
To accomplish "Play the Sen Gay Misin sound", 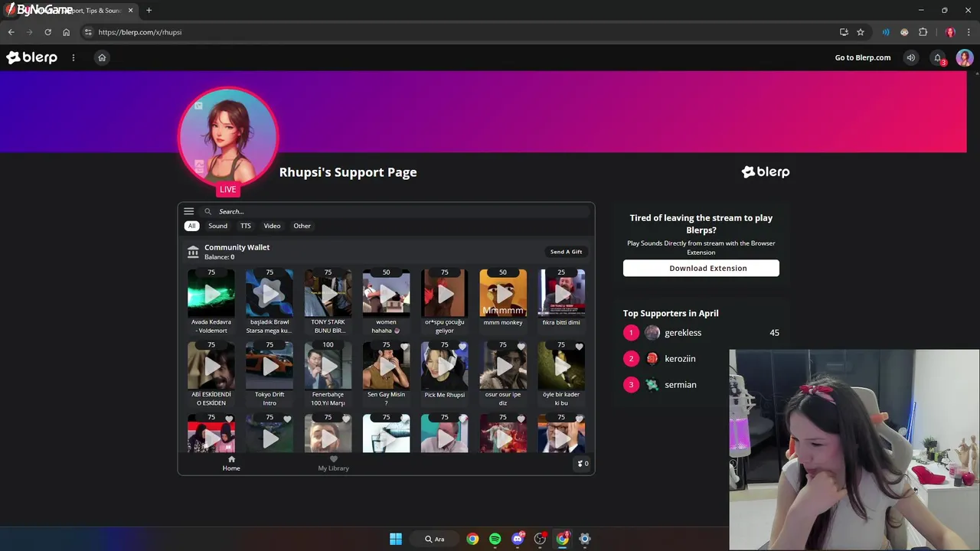I will [x=386, y=366].
